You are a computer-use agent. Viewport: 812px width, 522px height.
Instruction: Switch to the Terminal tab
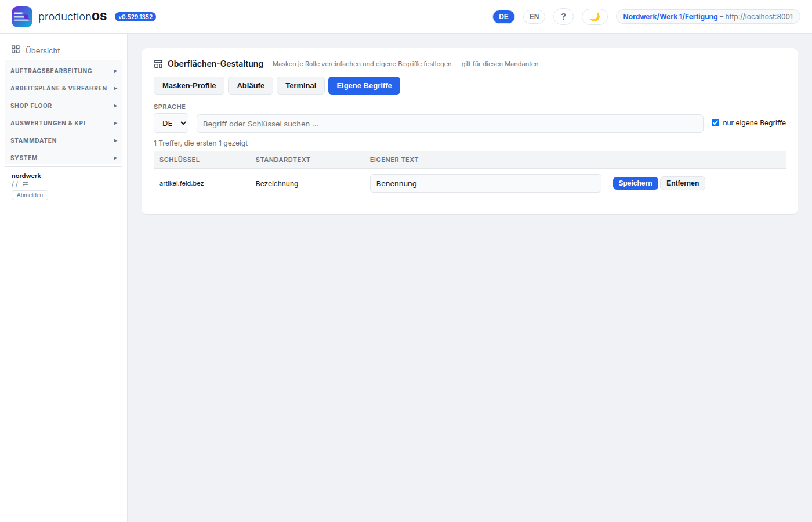(x=300, y=85)
